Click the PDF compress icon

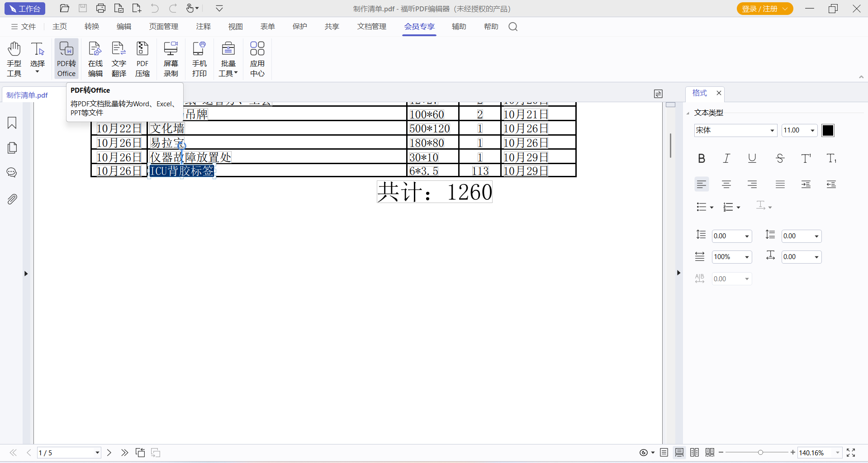142,59
